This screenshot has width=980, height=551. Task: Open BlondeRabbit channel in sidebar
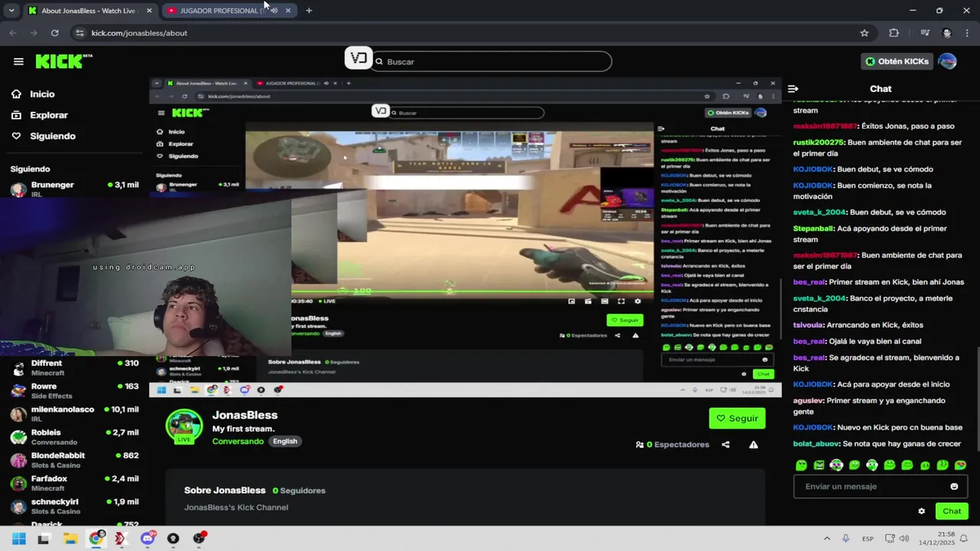click(x=73, y=460)
